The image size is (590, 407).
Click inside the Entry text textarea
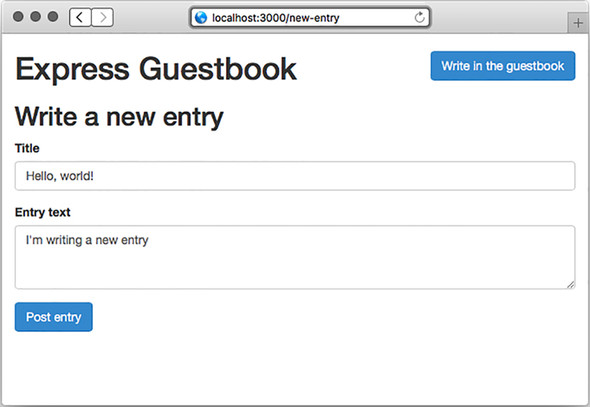(x=295, y=257)
